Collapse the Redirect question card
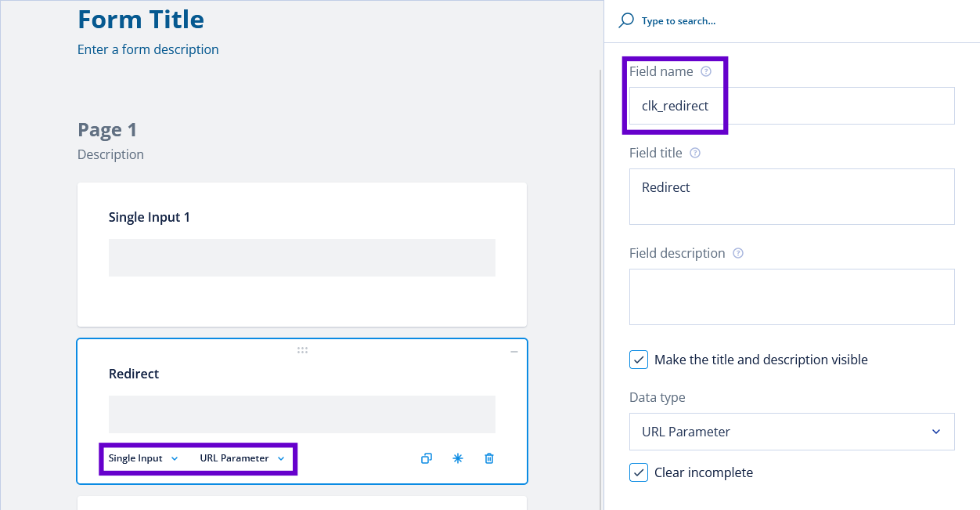Viewport: 980px width, 510px height. [x=514, y=353]
